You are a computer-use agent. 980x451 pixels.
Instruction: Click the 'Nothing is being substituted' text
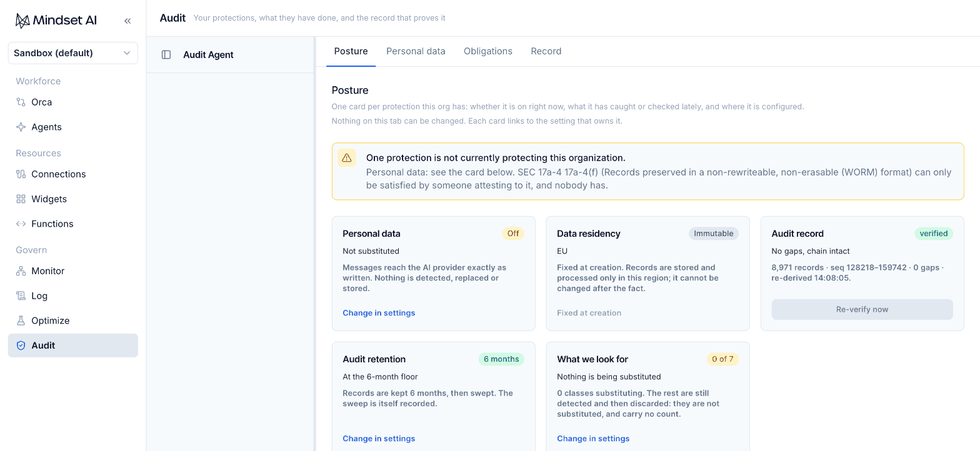tap(609, 377)
